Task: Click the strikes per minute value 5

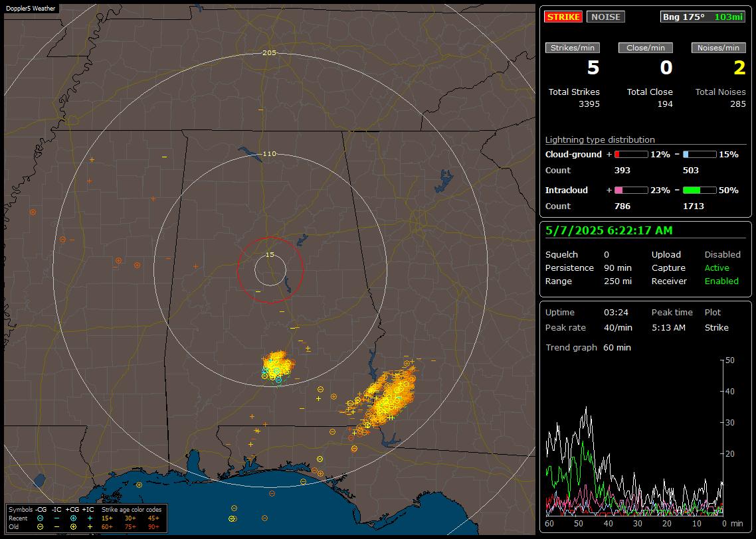Action: click(593, 68)
